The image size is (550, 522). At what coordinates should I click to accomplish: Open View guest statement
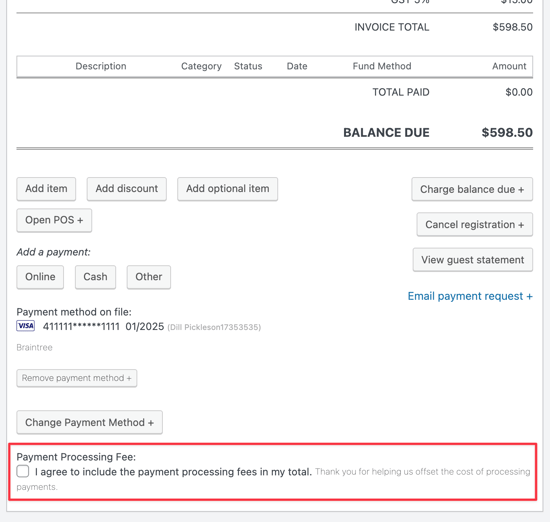pyautogui.click(x=473, y=260)
